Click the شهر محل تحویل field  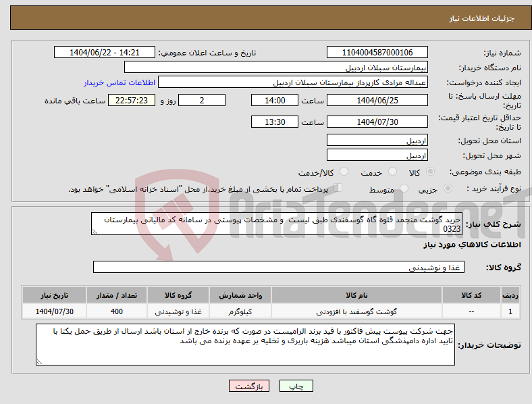[377, 155]
